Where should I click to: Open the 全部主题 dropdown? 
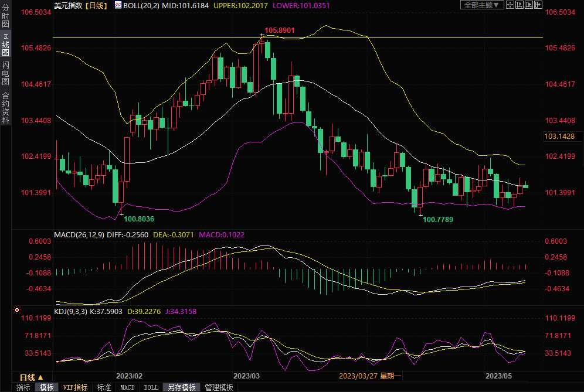tap(482, 5)
